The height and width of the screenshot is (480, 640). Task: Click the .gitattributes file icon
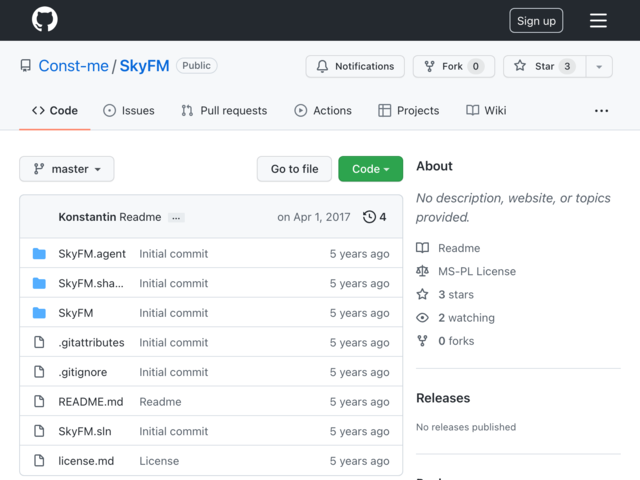[x=39, y=342]
